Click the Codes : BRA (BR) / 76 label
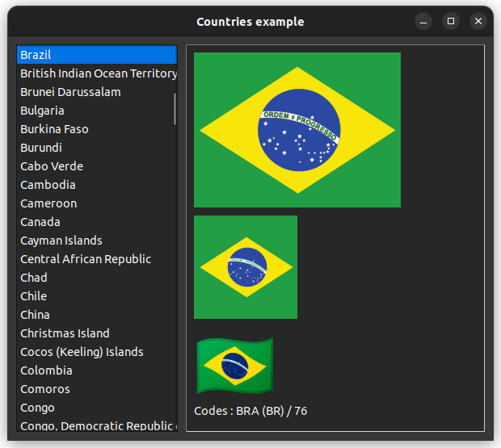 (x=250, y=411)
